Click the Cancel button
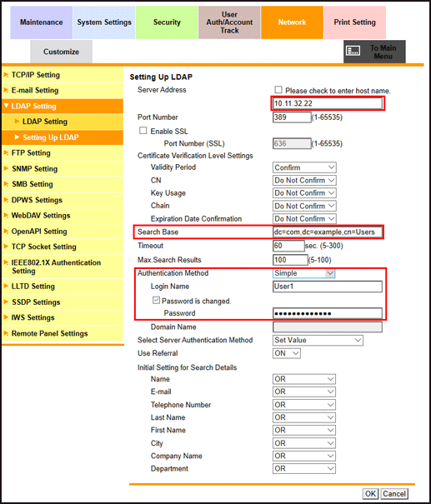The height and width of the screenshot is (504, 431). (x=394, y=494)
